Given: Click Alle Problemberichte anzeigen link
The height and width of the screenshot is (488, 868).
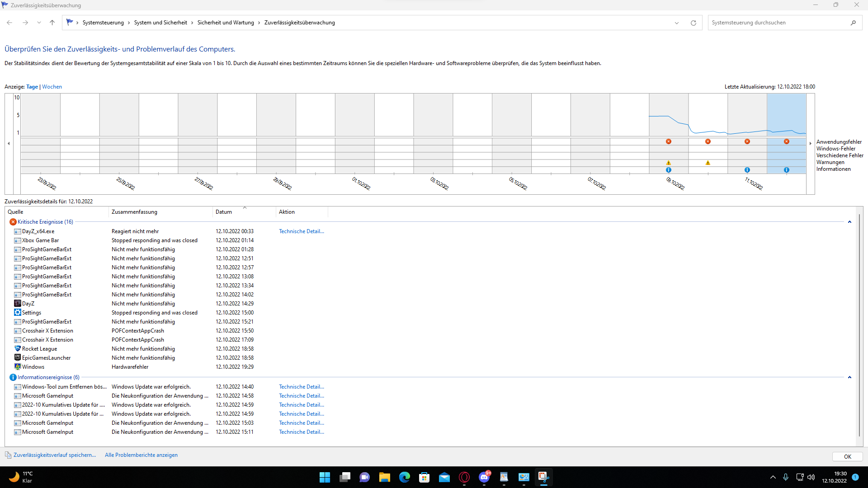Looking at the screenshot, I should 141,455.
